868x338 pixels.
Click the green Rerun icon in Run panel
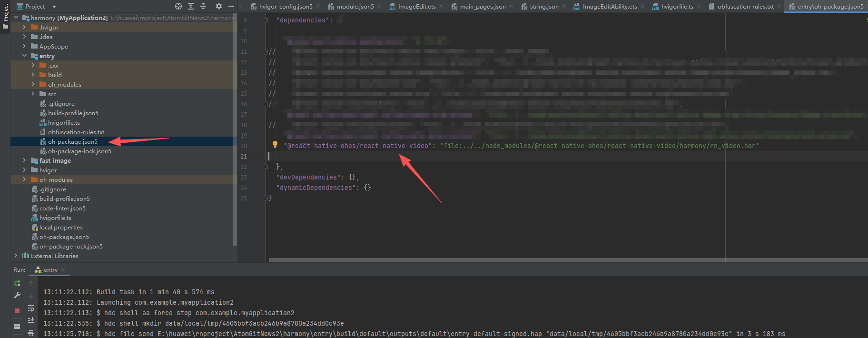pyautogui.click(x=17, y=283)
